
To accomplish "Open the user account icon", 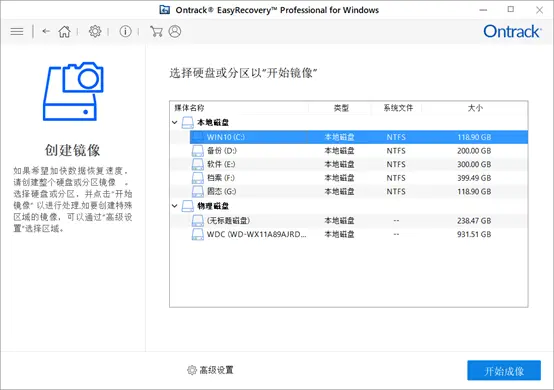I will click(x=175, y=31).
